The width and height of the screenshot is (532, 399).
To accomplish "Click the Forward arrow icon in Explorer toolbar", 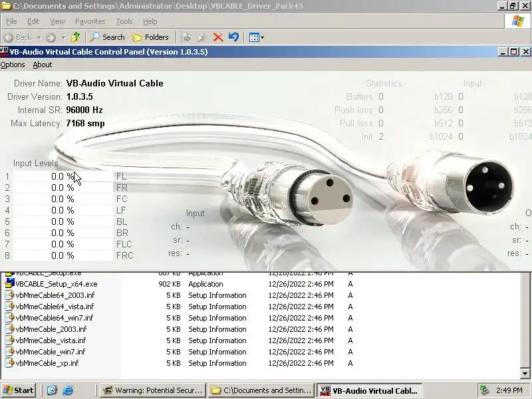I will (51, 37).
